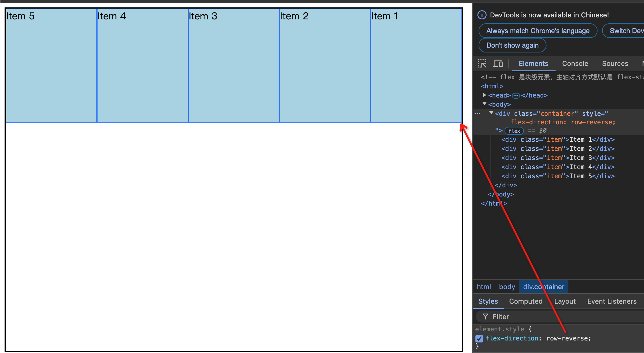Open the Console tab
Viewport: 644px width, 353px height.
tap(575, 64)
